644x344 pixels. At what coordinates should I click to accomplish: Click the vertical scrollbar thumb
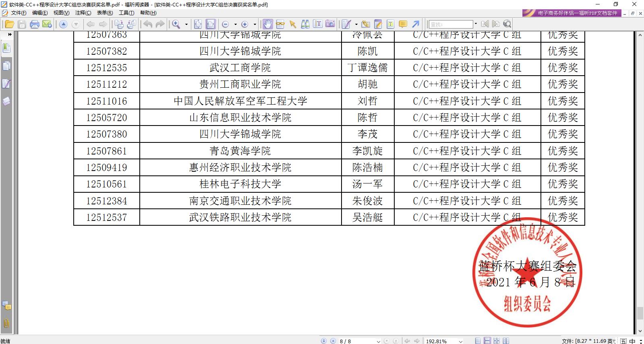coord(640,313)
